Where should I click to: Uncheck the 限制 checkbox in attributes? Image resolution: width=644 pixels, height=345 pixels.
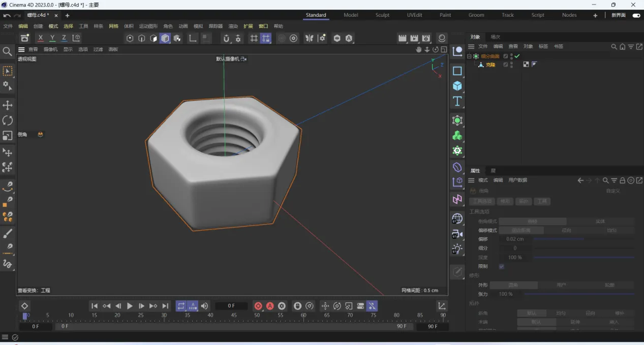click(x=502, y=266)
